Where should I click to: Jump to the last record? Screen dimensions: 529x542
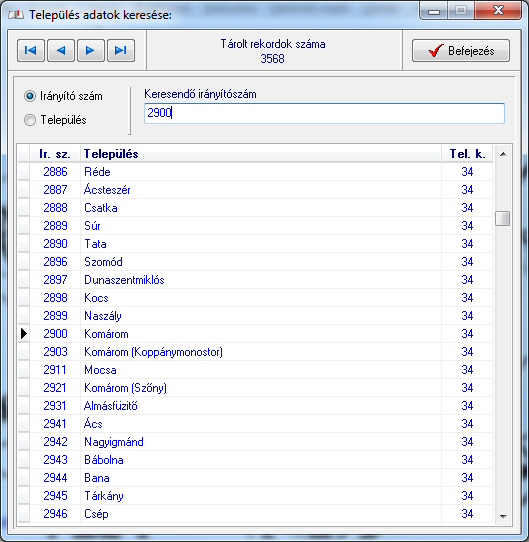coord(121,50)
